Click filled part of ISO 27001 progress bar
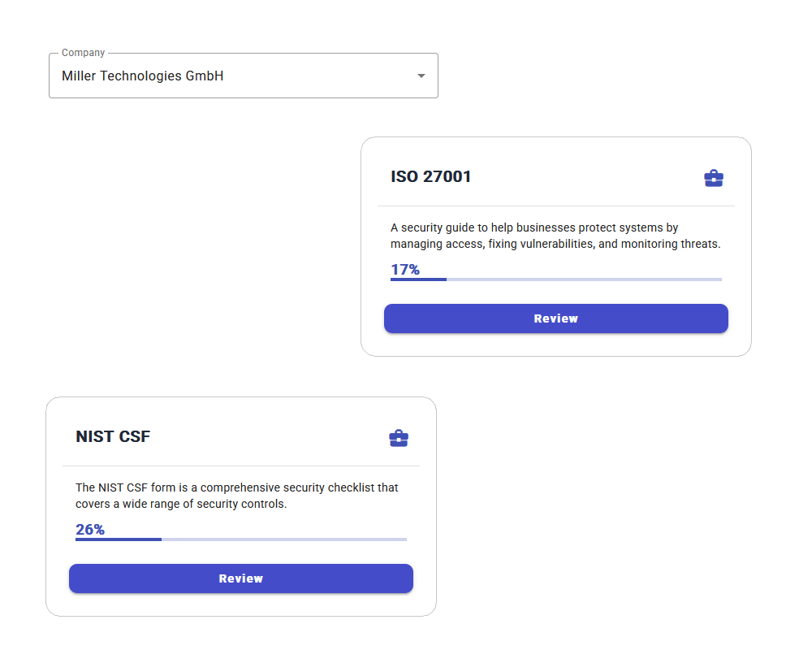Image resolution: width=812 pixels, height=650 pixels. coord(418,279)
